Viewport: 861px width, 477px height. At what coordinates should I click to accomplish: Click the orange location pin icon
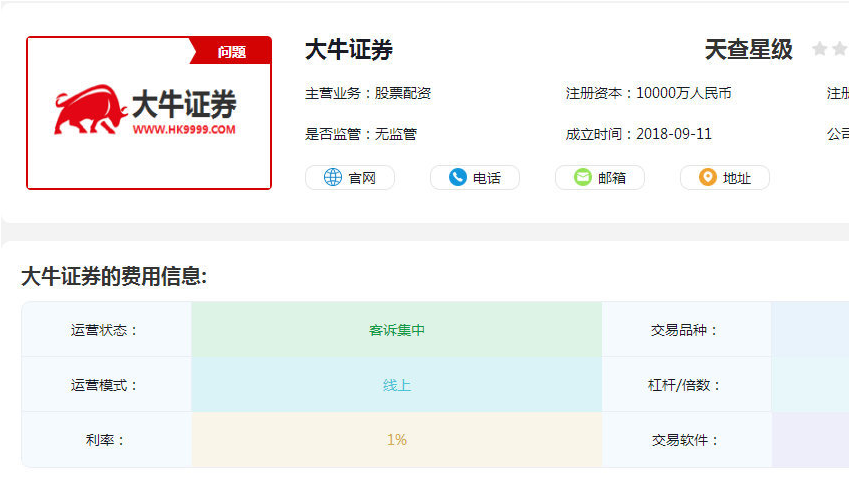tap(708, 177)
